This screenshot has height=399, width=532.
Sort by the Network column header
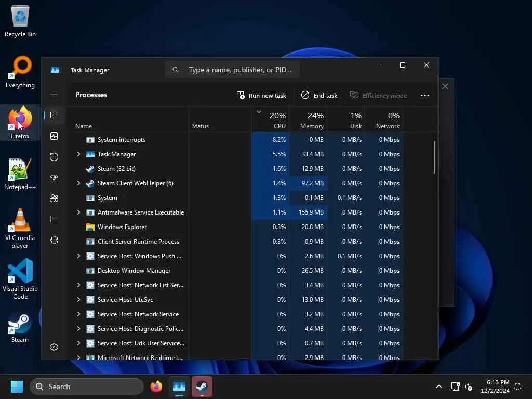click(x=384, y=121)
